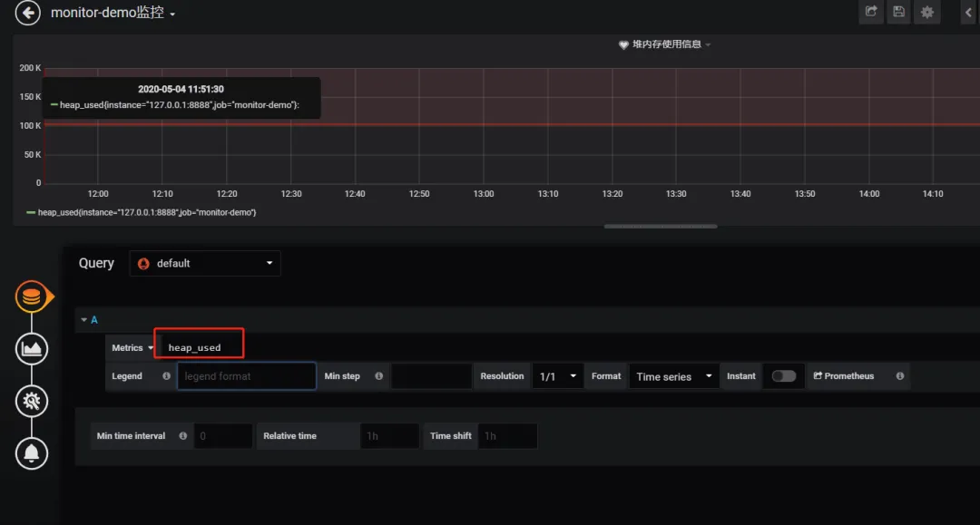
Task: Save dashboard with the floppy disk icon
Action: click(898, 12)
